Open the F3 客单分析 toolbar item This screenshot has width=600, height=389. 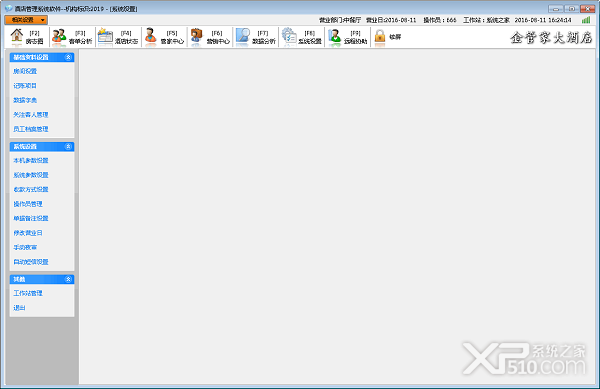point(72,37)
